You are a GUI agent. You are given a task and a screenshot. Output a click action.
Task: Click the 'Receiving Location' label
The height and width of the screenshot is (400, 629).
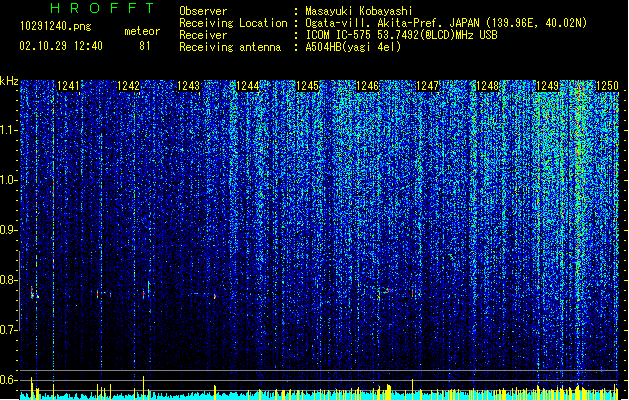click(233, 23)
